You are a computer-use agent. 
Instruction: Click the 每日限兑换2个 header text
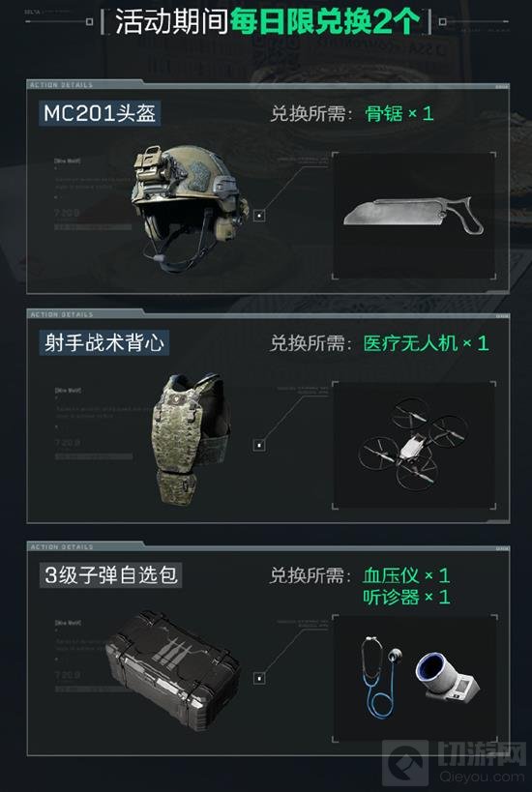(x=325, y=21)
